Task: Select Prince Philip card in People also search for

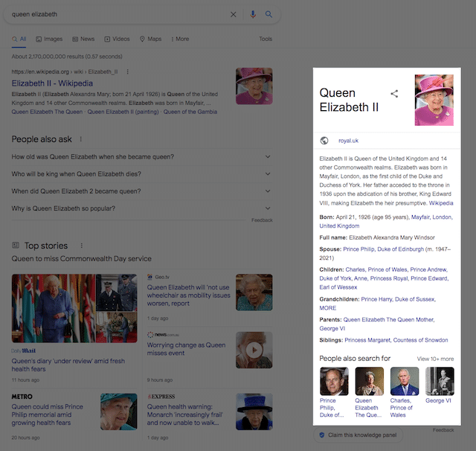Action: click(334, 392)
